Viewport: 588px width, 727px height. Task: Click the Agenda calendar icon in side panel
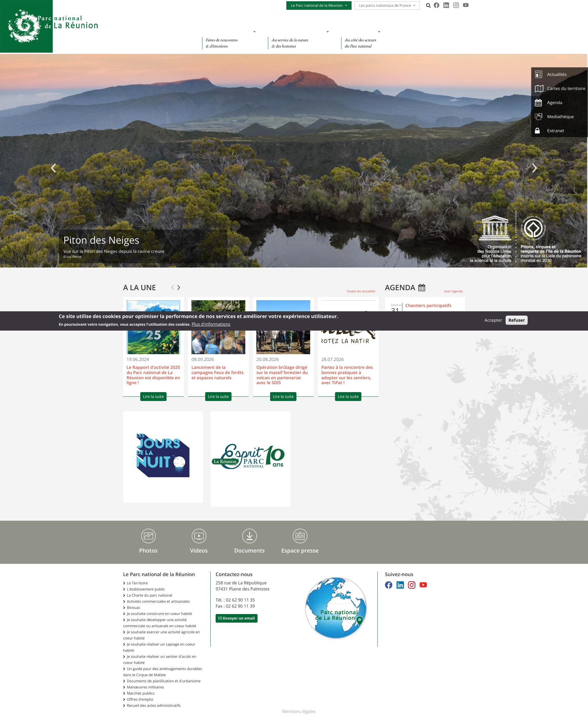tap(538, 103)
